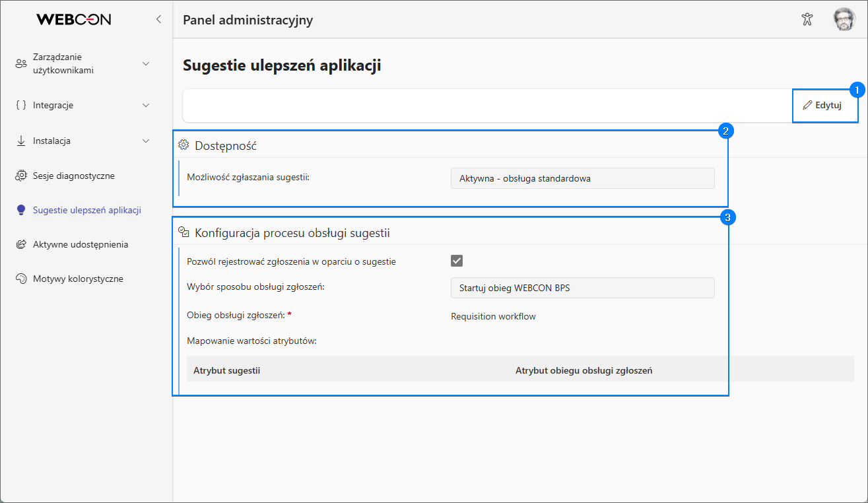Expand the Integracje chevron

coord(147,105)
